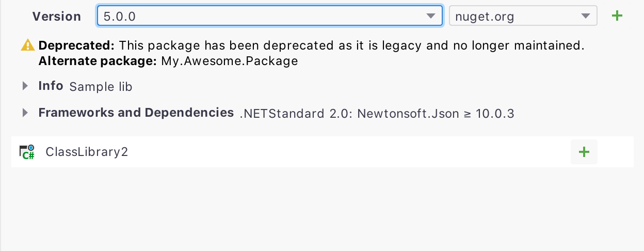Click the Alternate package label
This screenshot has width=644, height=251.
pos(98,61)
